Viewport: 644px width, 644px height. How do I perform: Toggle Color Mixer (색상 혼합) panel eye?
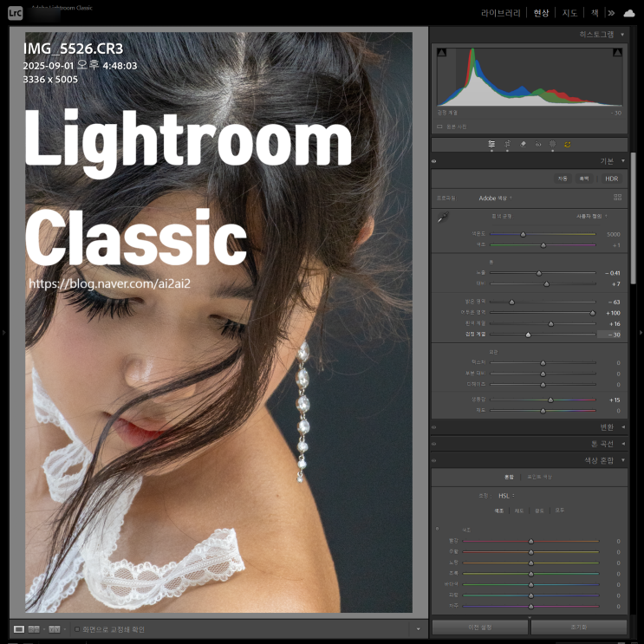433,460
